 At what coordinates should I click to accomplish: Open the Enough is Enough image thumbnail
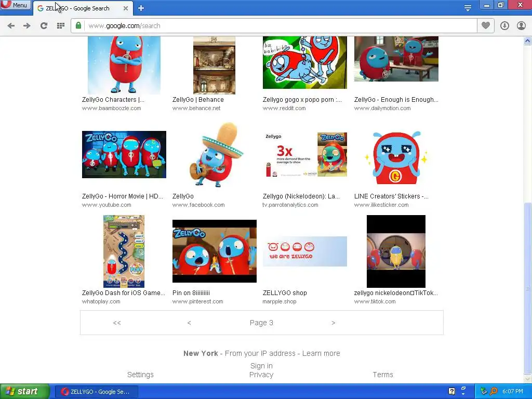click(x=396, y=59)
